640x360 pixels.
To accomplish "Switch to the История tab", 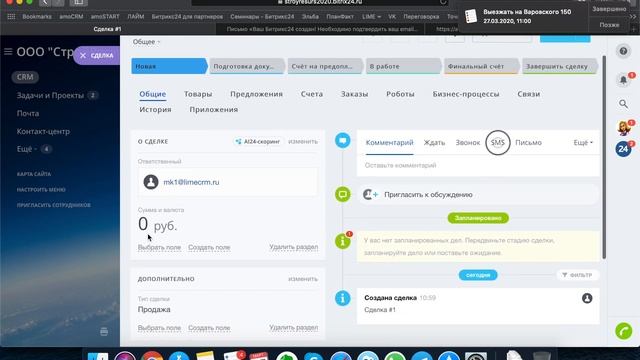I will (x=155, y=109).
